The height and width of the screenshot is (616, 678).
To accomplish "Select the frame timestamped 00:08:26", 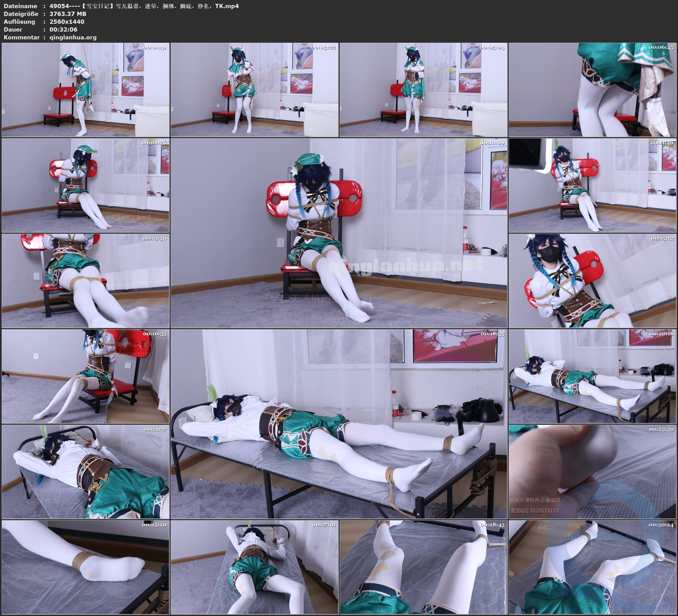I will pos(85,185).
